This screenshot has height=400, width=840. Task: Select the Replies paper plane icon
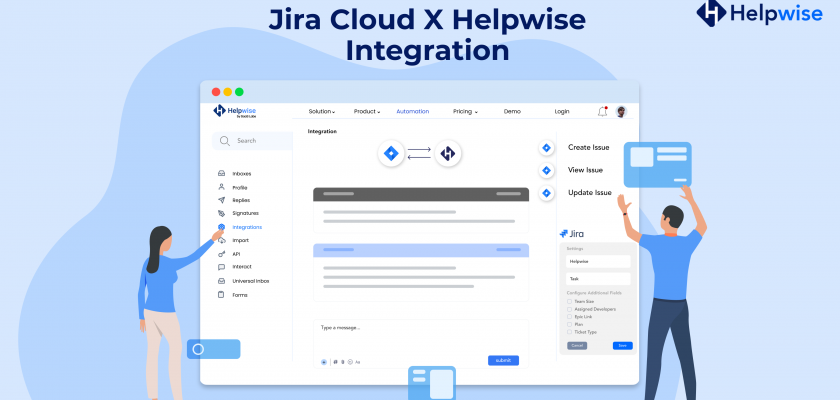(221, 200)
